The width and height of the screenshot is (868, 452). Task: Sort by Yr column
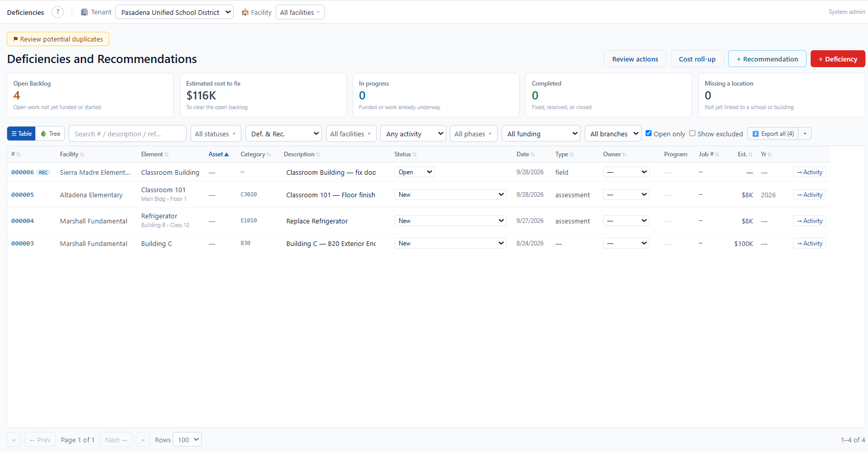pyautogui.click(x=766, y=154)
